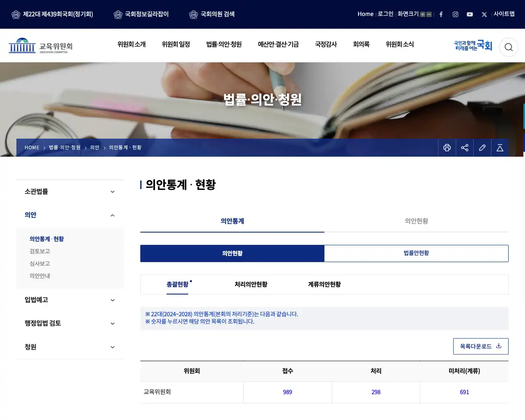Collapse the 의안 sidebar section
Viewport: 525px width, 420px height.
(x=70, y=215)
